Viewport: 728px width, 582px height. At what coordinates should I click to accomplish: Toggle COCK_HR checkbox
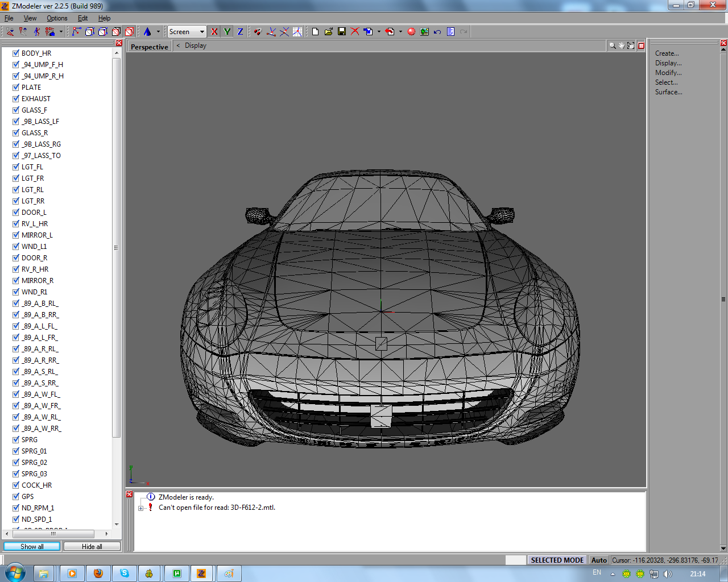click(x=16, y=485)
